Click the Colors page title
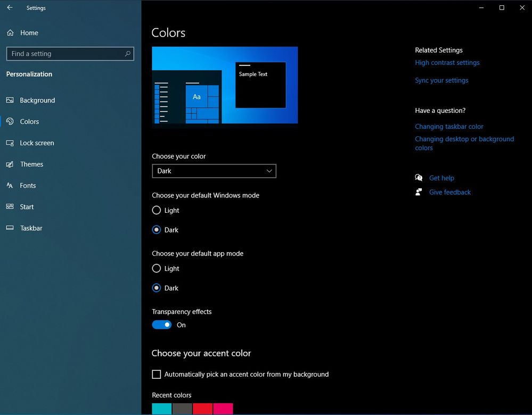This screenshot has height=415, width=532. [168, 32]
